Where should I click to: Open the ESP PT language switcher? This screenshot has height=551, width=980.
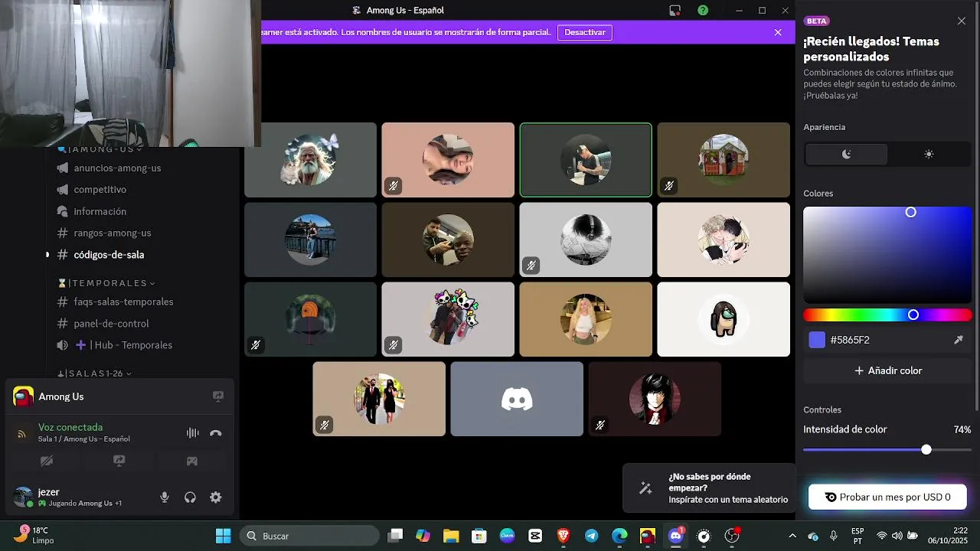[x=858, y=536]
